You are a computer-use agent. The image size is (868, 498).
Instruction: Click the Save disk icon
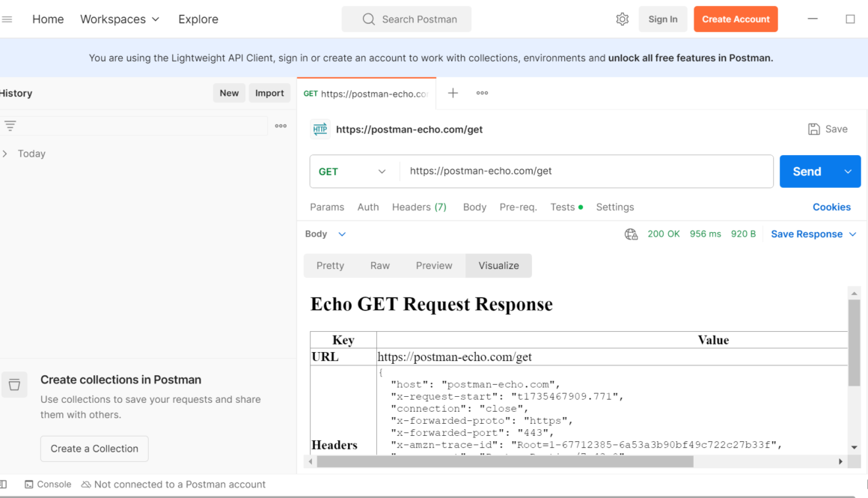(x=814, y=129)
